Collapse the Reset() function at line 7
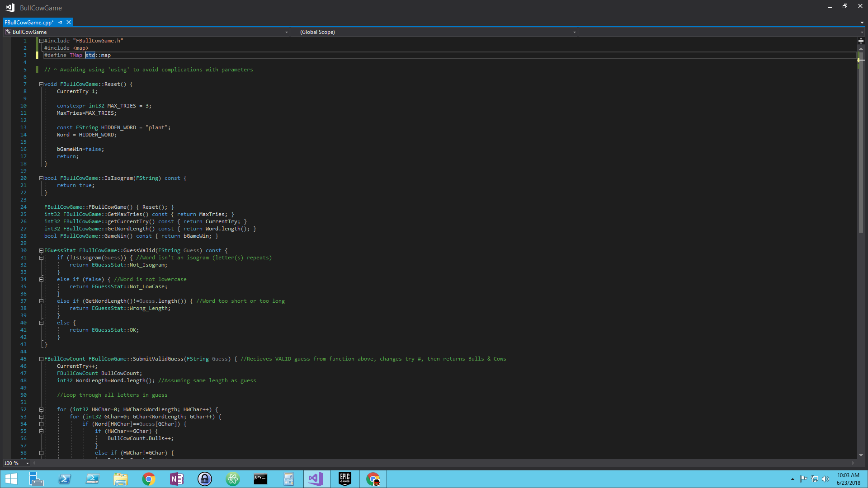Image resolution: width=868 pixels, height=488 pixels. (x=41, y=84)
